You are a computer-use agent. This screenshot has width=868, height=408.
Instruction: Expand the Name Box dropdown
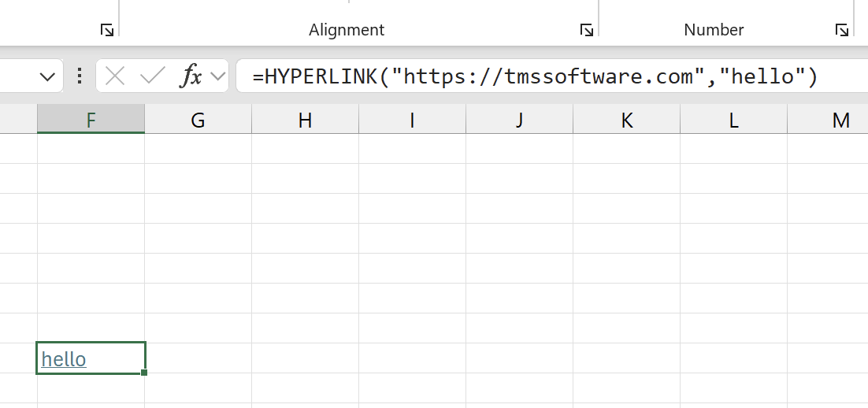tap(48, 76)
